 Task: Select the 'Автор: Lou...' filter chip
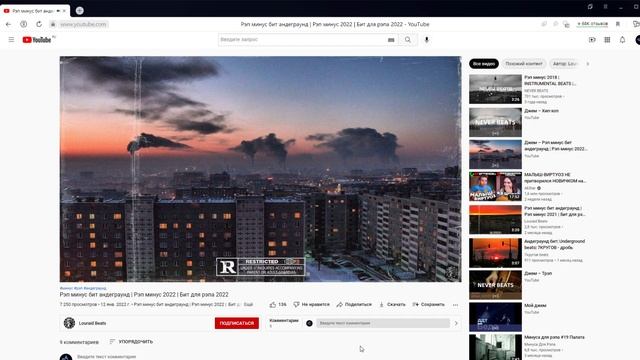click(565, 64)
